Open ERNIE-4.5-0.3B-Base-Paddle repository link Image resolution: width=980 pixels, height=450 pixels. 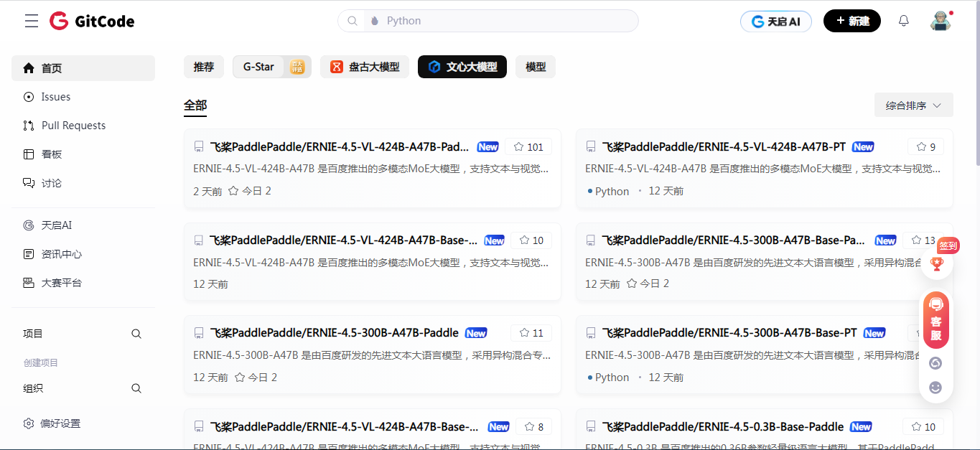point(723,426)
